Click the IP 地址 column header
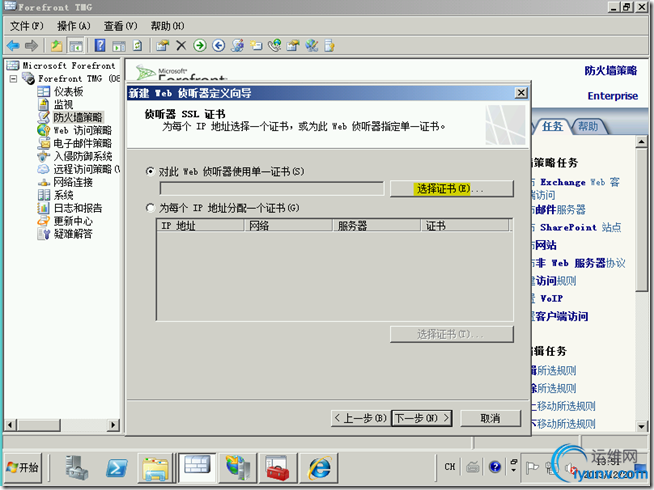Image resolution: width=654 pixels, height=490 pixels. pyautogui.click(x=200, y=226)
